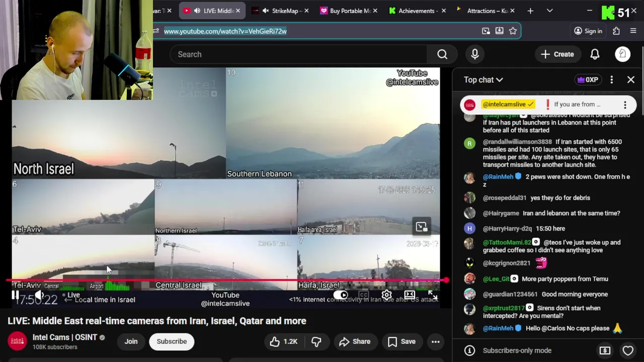
Task: View Subscribers-only mode info icon
Action: coord(469,350)
